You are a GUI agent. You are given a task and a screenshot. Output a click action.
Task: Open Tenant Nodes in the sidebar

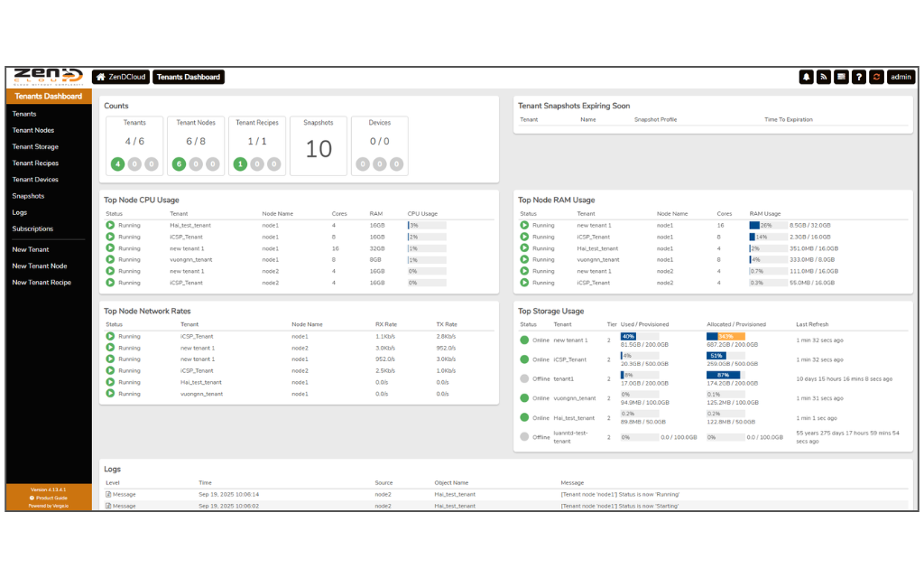(33, 130)
